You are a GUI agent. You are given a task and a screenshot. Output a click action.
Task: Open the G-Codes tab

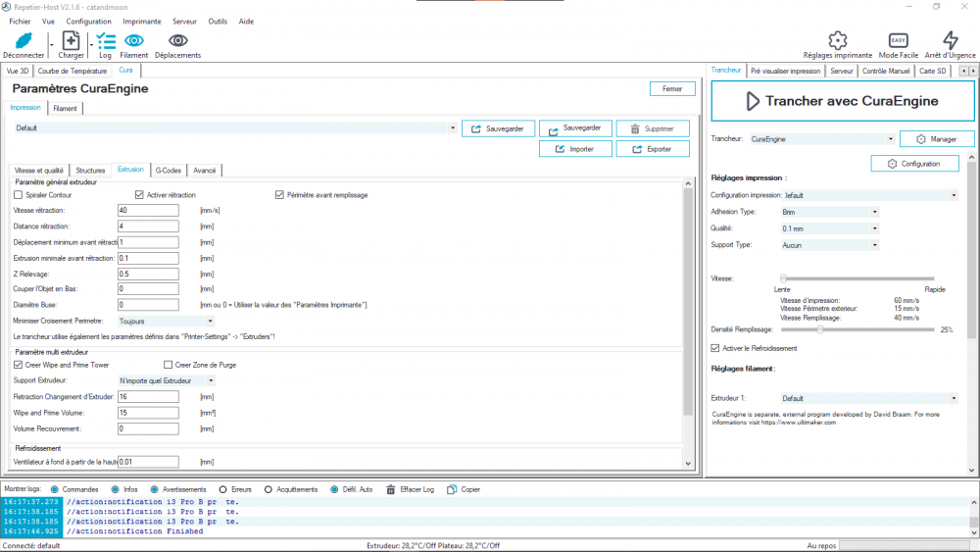tap(169, 170)
